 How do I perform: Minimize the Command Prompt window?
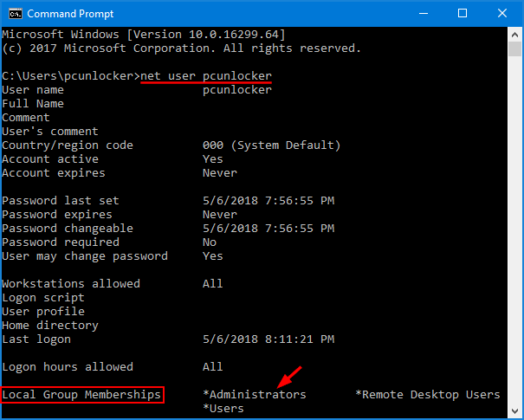tap(423, 14)
